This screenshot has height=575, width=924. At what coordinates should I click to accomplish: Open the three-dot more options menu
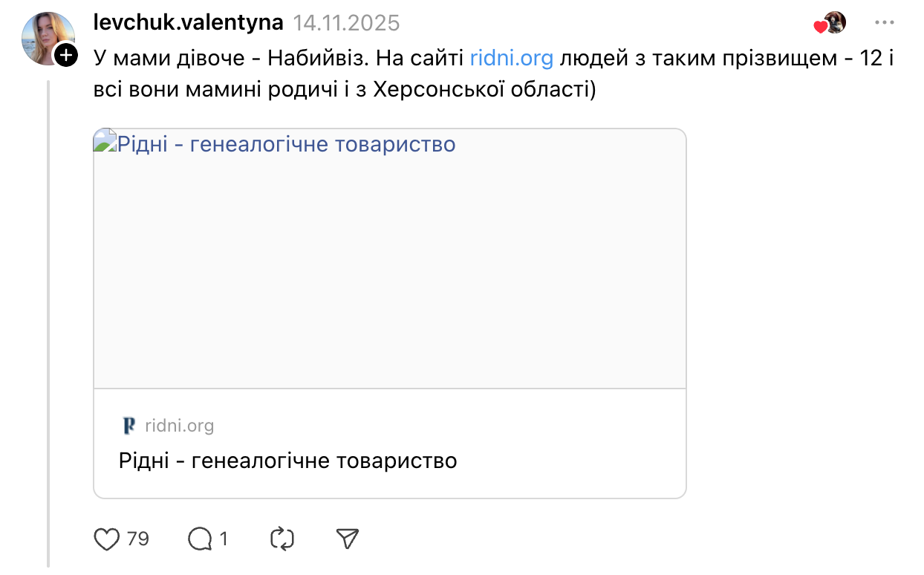click(884, 23)
